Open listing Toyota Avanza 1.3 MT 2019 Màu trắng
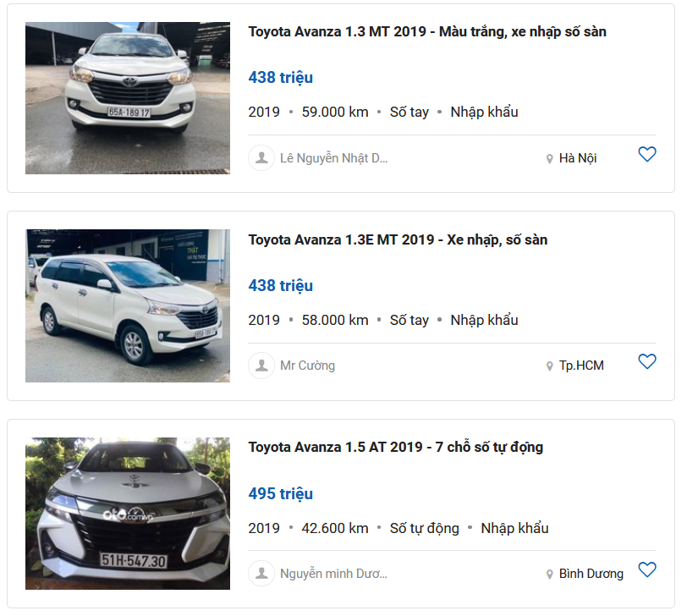 [427, 31]
